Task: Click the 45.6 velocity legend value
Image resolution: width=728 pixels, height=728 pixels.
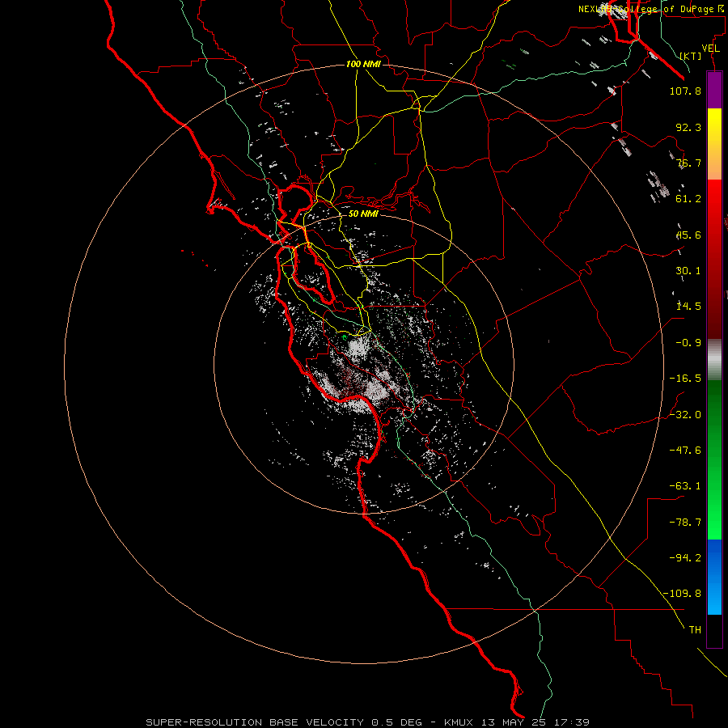Action: (688, 235)
